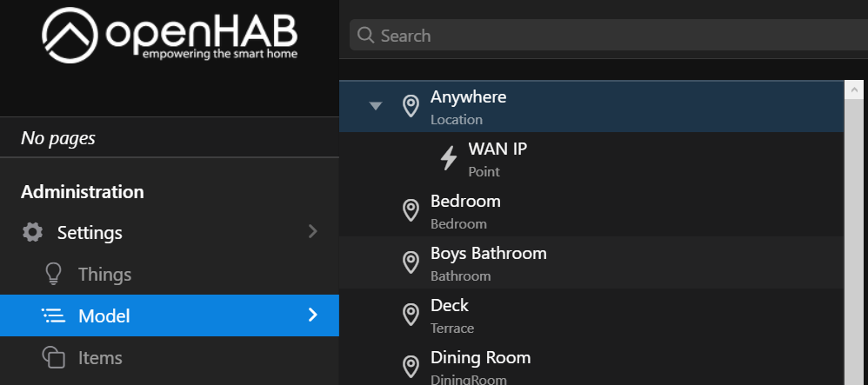This screenshot has width=868, height=385.
Task: Click the Items stacked squares icon
Action: pyautogui.click(x=54, y=357)
